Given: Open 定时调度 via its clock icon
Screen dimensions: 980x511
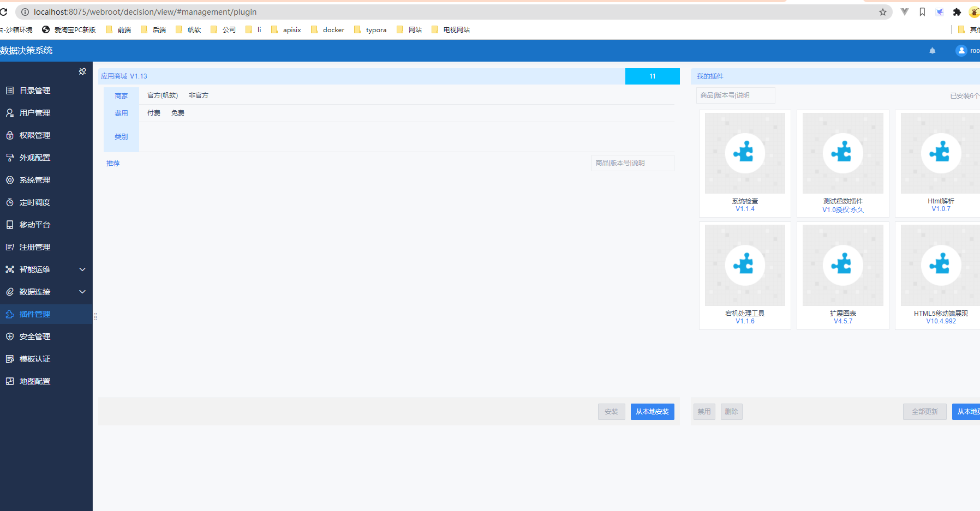Looking at the screenshot, I should 10,202.
